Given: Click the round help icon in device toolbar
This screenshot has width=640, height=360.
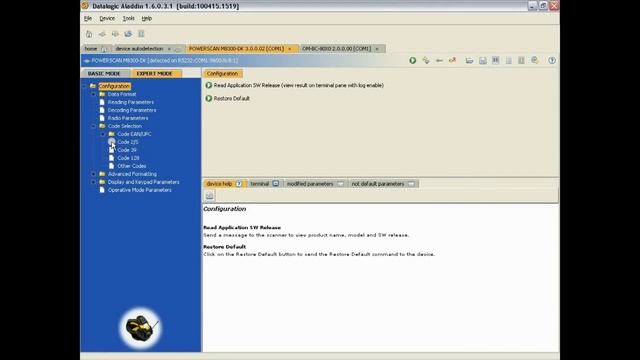Looking at the screenshot, I should [x=552, y=60].
